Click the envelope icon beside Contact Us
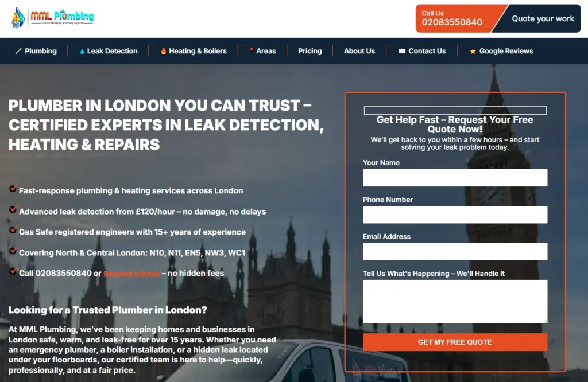 click(401, 51)
